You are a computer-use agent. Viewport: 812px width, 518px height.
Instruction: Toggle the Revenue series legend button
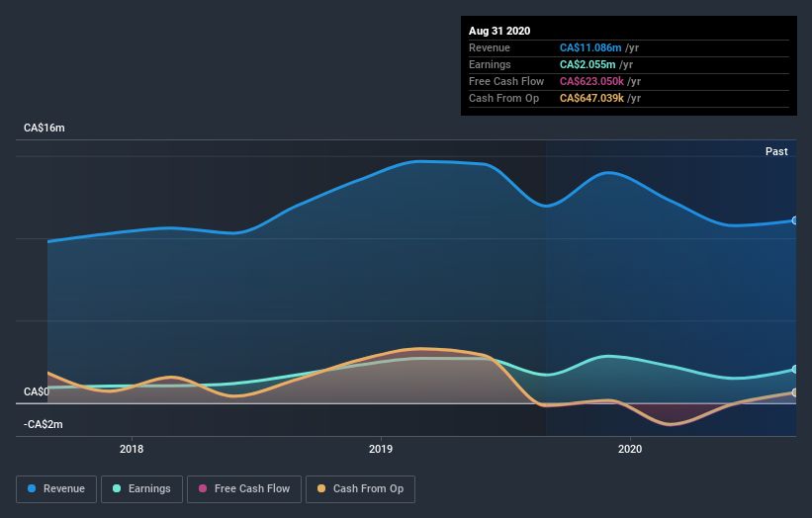pyautogui.click(x=56, y=489)
